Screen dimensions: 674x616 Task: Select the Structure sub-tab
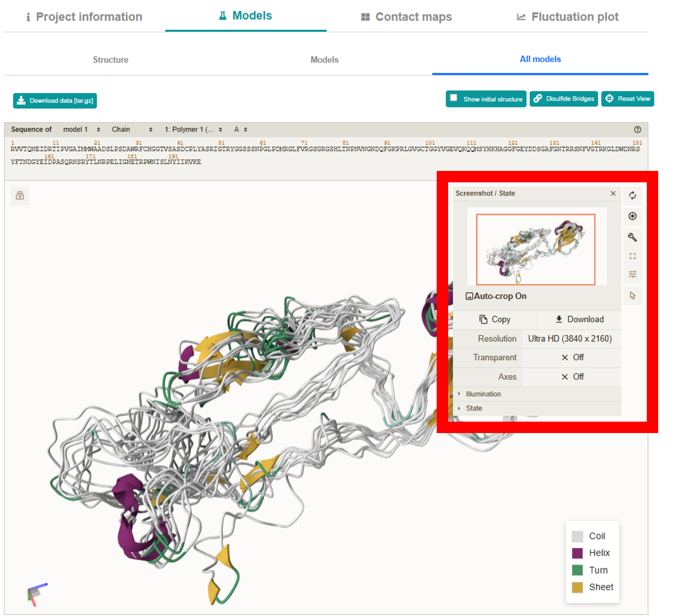pos(111,60)
